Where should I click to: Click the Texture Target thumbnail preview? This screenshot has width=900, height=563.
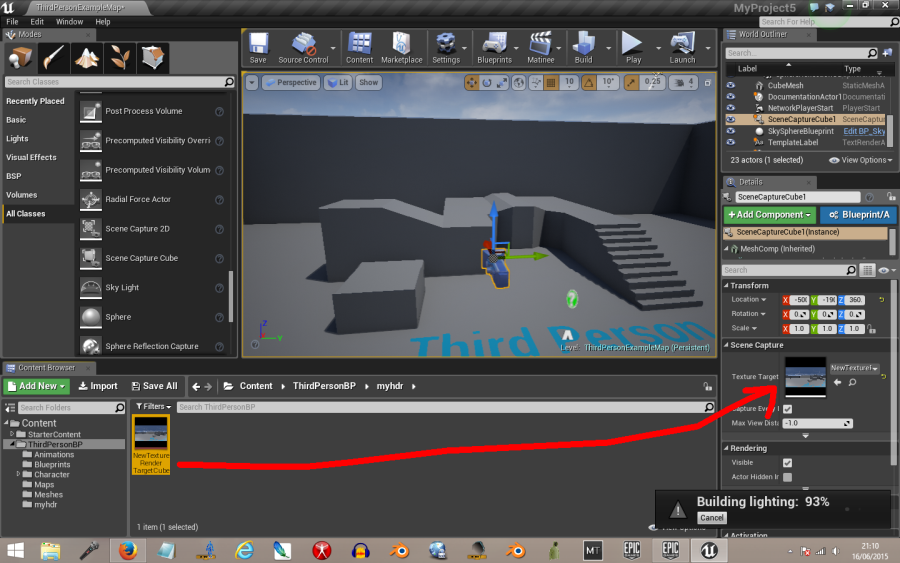(x=805, y=377)
